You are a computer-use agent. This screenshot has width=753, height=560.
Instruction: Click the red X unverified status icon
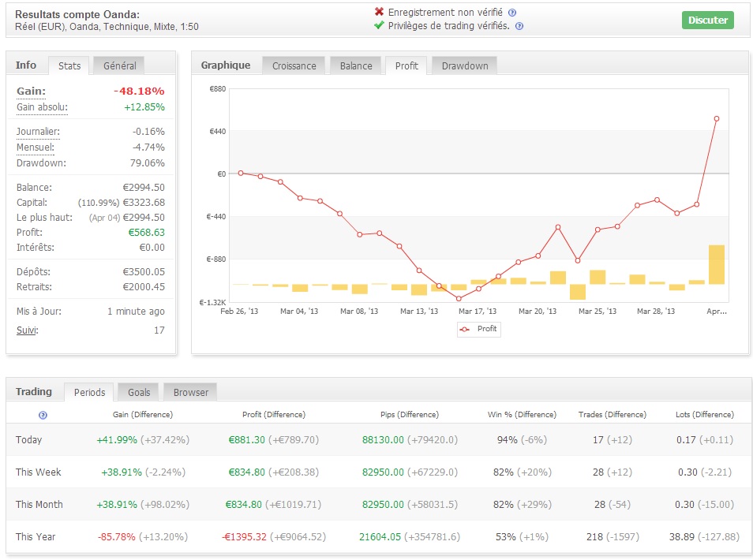click(x=379, y=13)
